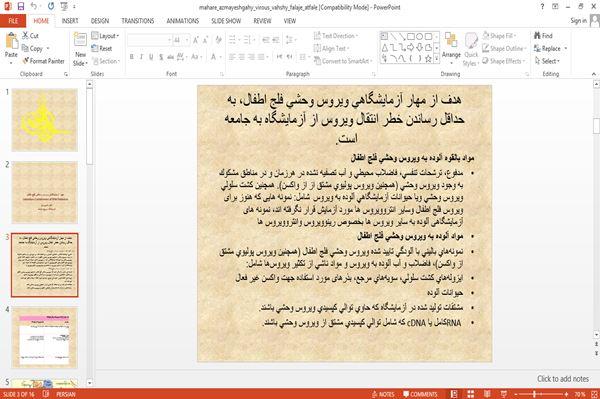Expand the Section dropdown
This screenshot has height=399, width=600.
point(106,61)
